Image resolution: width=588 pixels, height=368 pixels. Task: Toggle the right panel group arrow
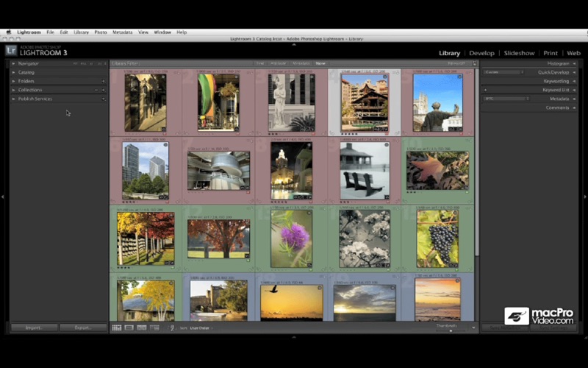(585, 197)
